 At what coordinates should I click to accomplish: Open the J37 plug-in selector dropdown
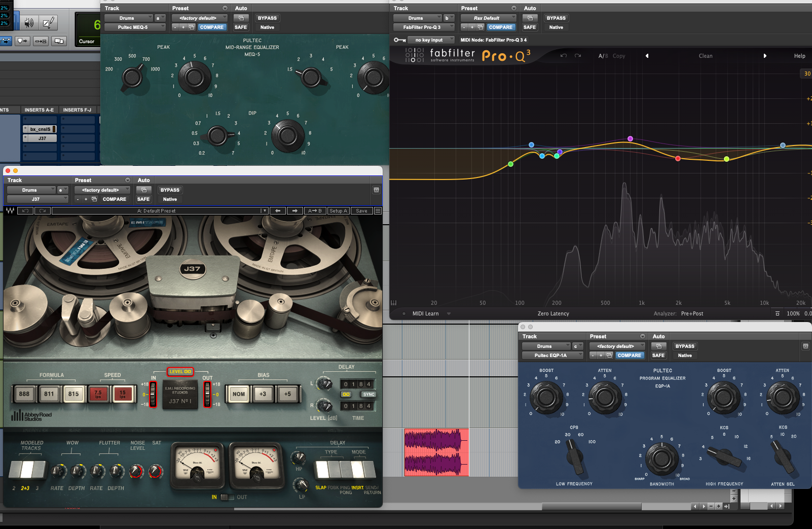pos(37,199)
